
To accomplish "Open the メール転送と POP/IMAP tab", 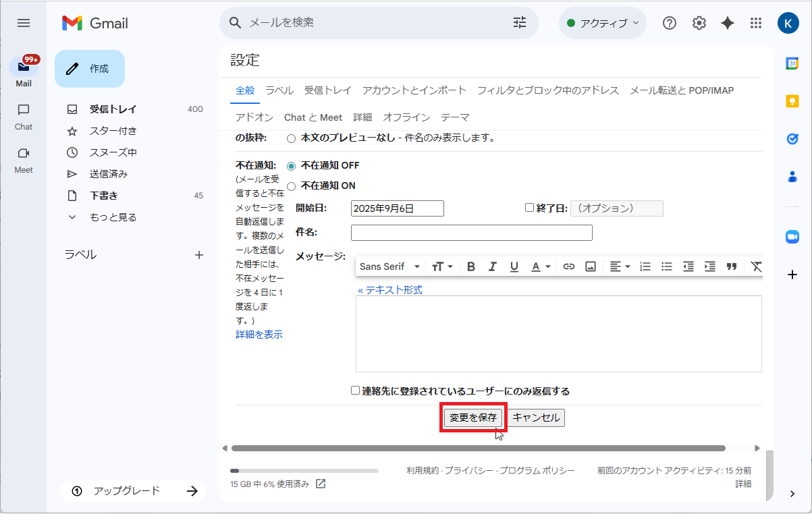I will click(x=681, y=90).
